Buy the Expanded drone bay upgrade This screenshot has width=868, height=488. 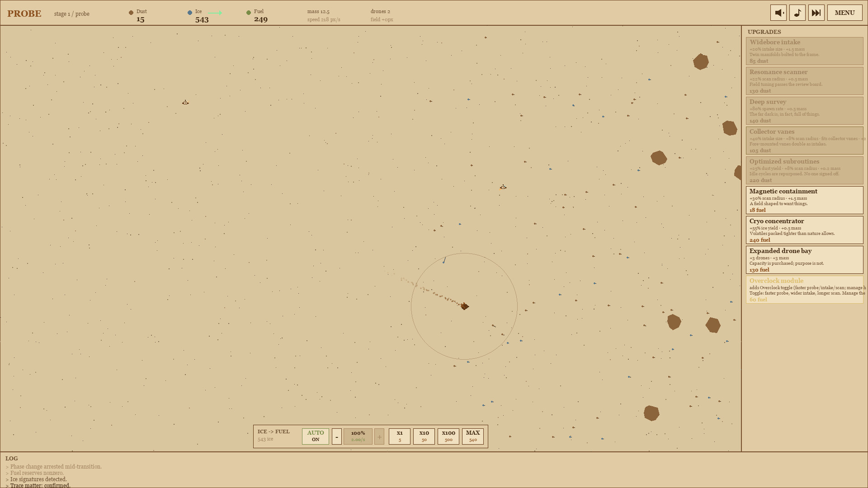coord(804,260)
